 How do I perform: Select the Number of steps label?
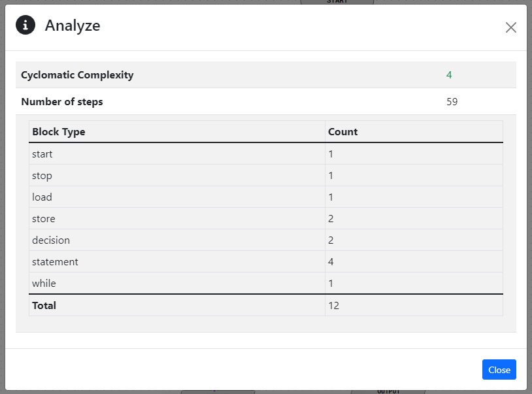point(61,102)
